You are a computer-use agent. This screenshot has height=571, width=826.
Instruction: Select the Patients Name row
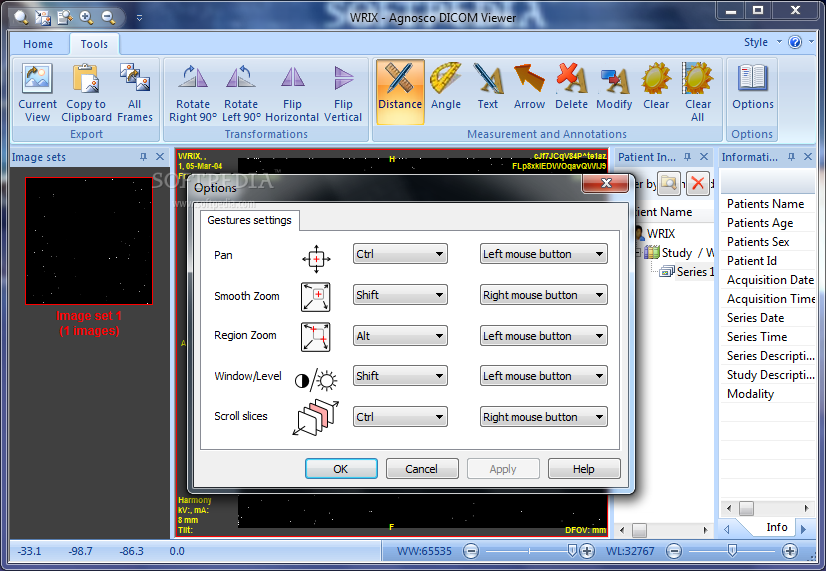pyautogui.click(x=768, y=204)
